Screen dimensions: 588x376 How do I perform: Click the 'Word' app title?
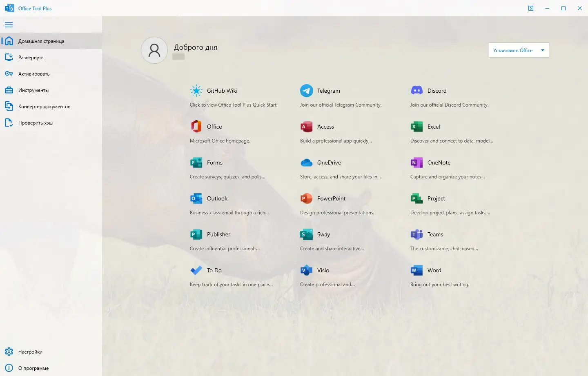[x=434, y=270]
